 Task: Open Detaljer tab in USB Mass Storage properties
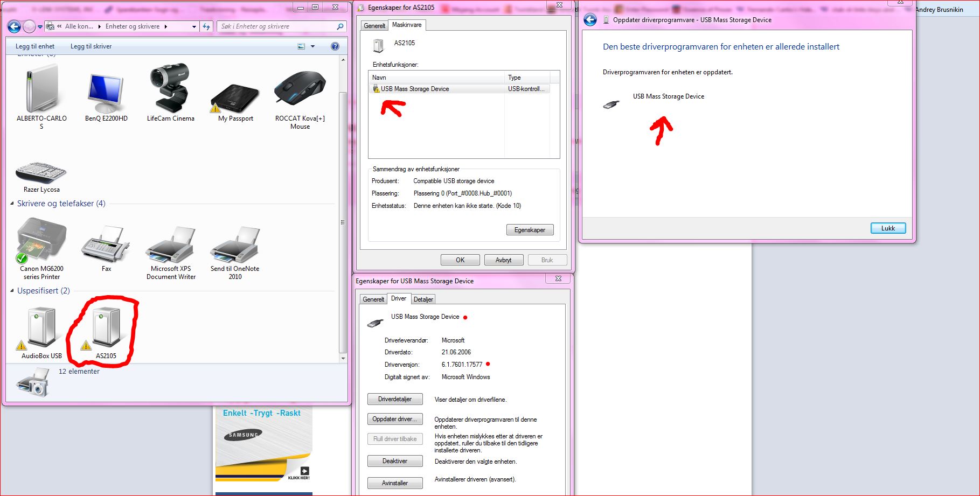click(423, 299)
